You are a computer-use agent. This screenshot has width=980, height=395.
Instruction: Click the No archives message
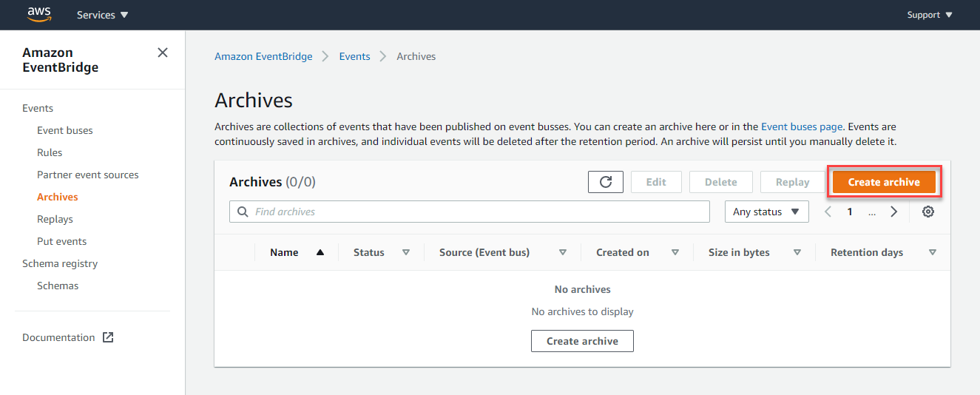coord(583,289)
